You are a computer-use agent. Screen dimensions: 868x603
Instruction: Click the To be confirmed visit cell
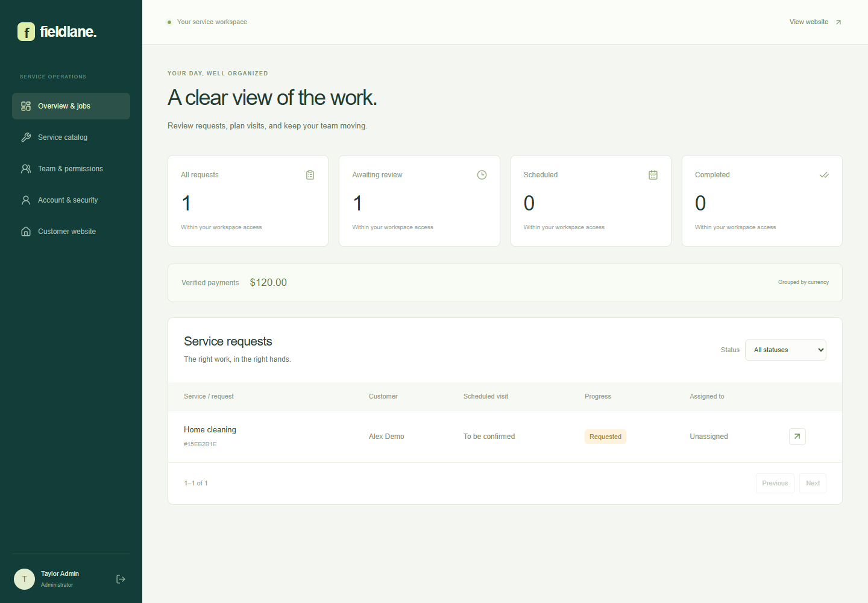(x=489, y=437)
